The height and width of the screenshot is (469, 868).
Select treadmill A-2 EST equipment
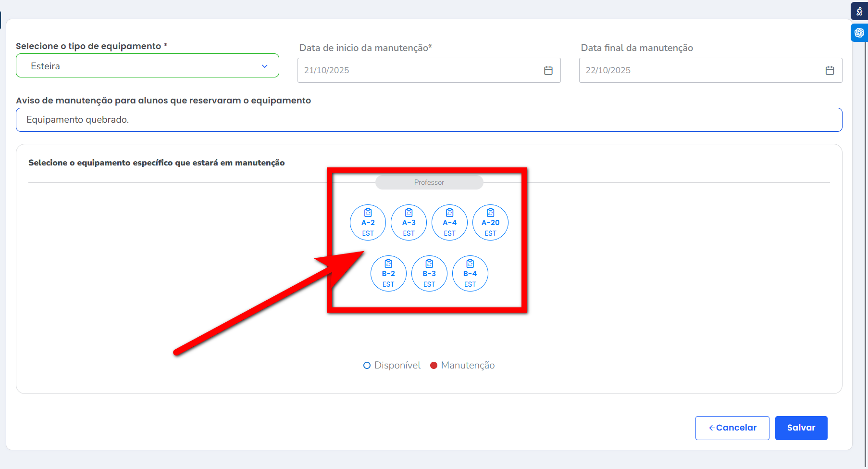click(x=368, y=223)
